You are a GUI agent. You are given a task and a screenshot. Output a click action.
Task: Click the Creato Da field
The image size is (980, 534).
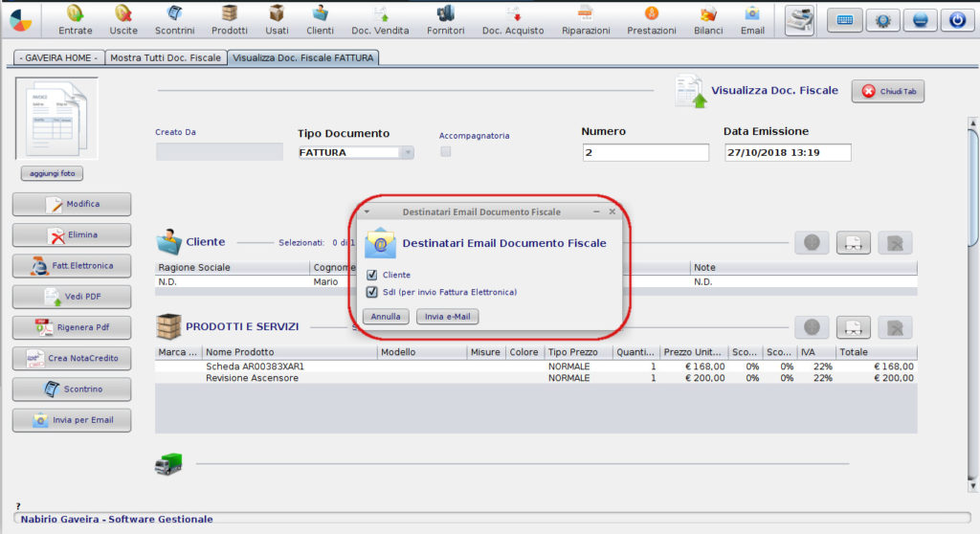coord(219,152)
